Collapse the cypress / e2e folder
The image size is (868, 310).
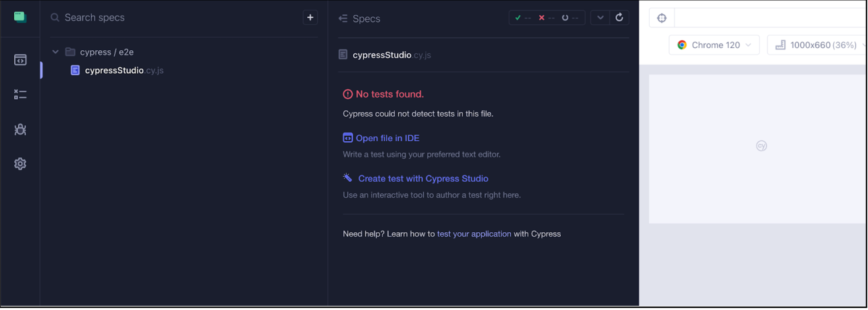pyautogui.click(x=56, y=52)
